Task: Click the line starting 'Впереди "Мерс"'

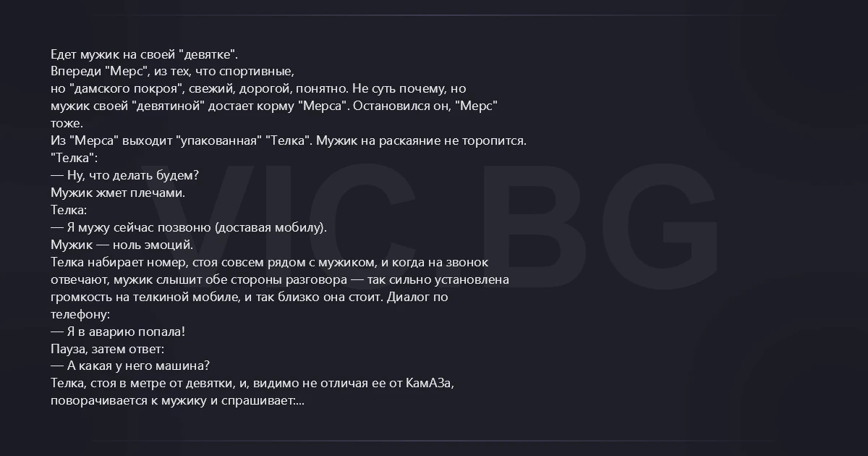Action: click(x=171, y=72)
